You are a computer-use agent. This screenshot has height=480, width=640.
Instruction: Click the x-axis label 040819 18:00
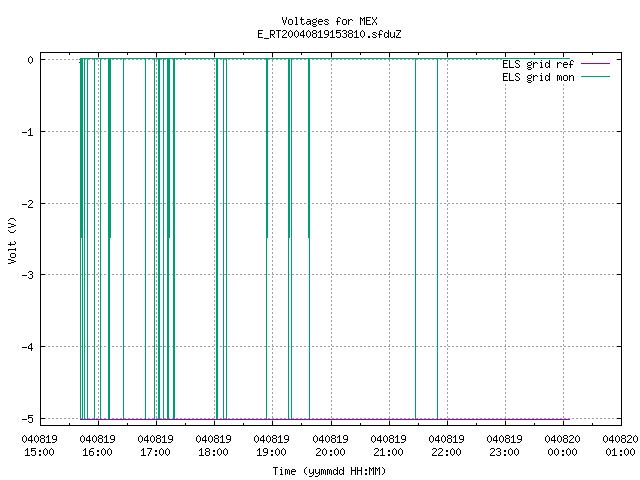point(213,446)
